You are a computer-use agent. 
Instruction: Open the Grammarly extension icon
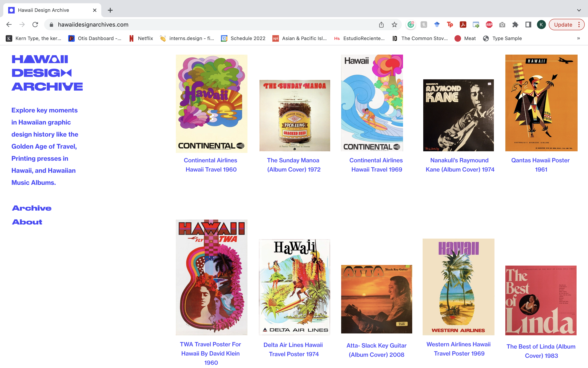(411, 25)
